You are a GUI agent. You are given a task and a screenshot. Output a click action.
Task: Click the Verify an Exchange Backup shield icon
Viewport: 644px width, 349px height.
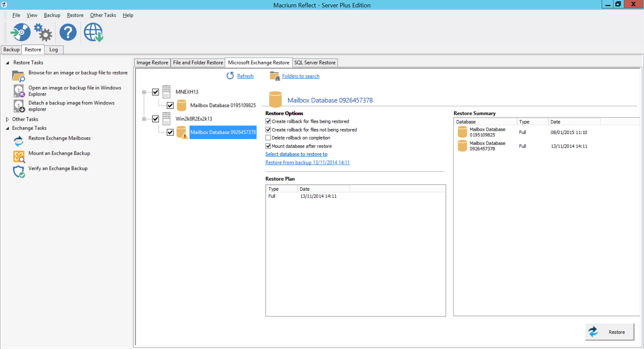(x=19, y=171)
